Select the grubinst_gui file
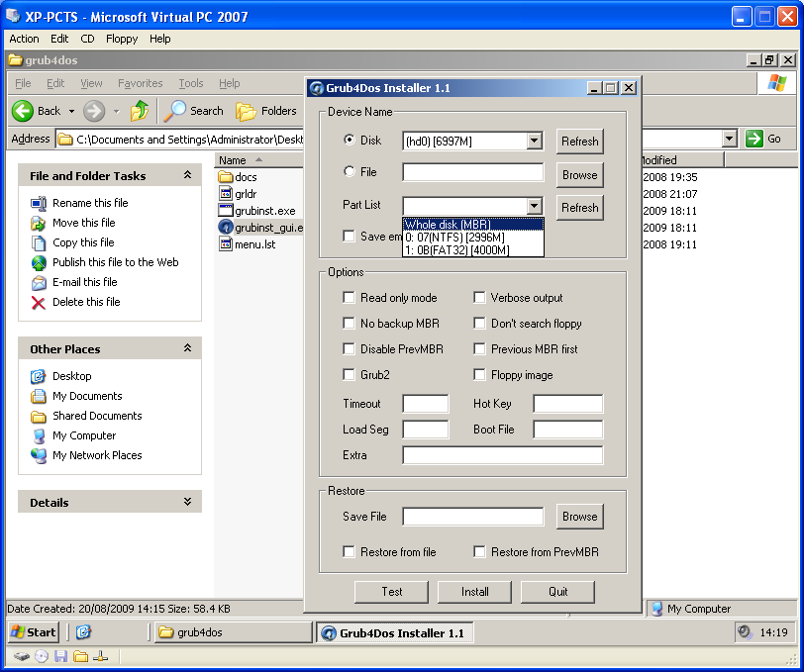This screenshot has width=804, height=672. pos(260,228)
